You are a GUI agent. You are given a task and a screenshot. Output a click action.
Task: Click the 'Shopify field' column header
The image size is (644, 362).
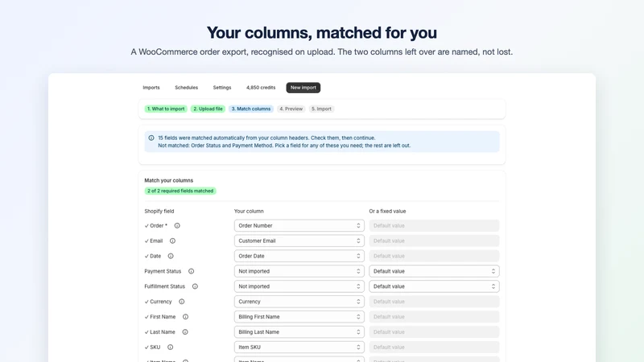pyautogui.click(x=159, y=211)
